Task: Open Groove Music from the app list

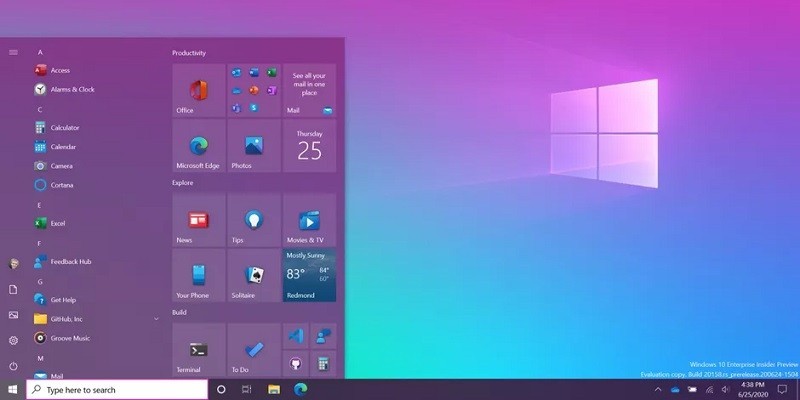Action: (x=69, y=338)
